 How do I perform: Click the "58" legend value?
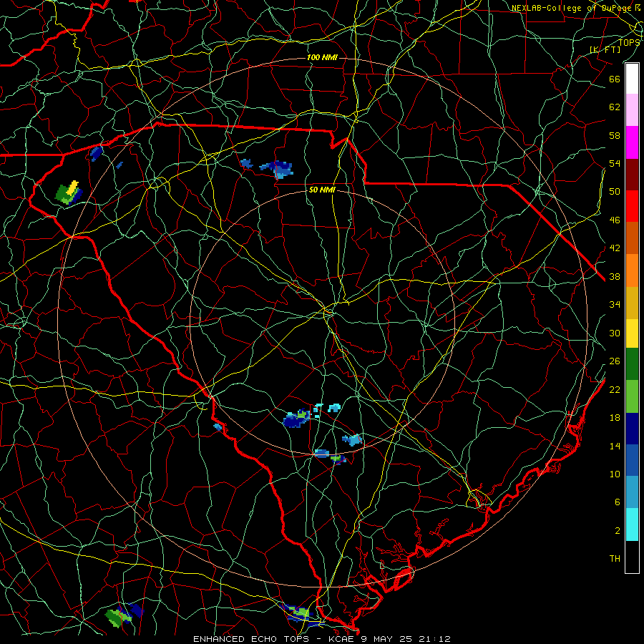click(x=615, y=135)
